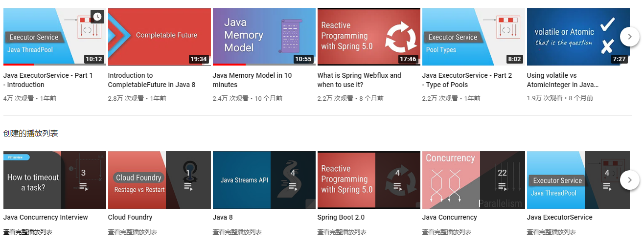Open the Concurrency Parallelism playlist thumbnail
This screenshot has width=644, height=247.
(x=474, y=180)
